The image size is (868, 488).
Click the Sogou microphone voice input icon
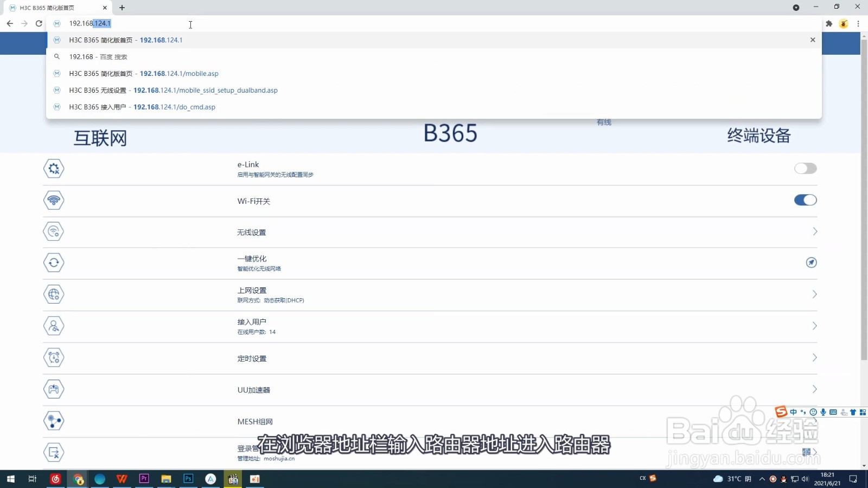click(823, 412)
